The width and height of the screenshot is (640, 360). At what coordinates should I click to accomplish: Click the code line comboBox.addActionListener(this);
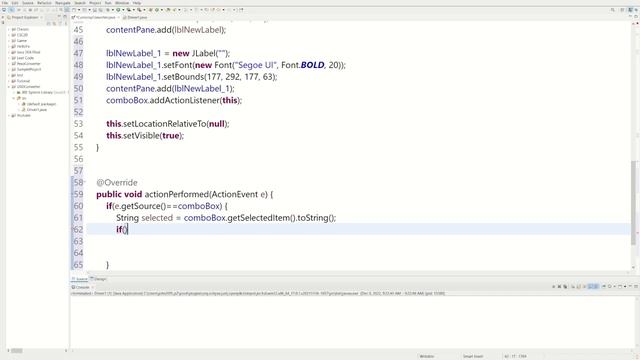(174, 100)
